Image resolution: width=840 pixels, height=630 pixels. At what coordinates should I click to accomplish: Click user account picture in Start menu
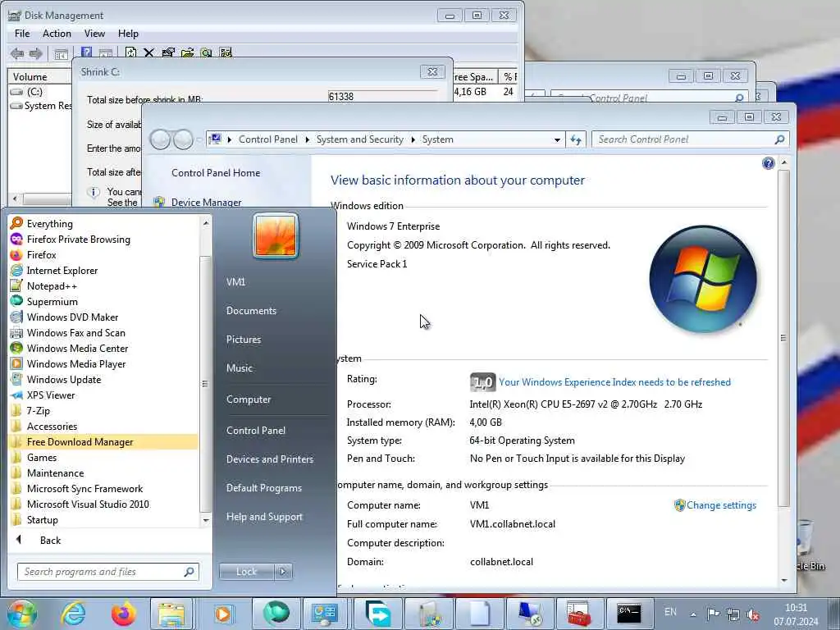(x=276, y=235)
